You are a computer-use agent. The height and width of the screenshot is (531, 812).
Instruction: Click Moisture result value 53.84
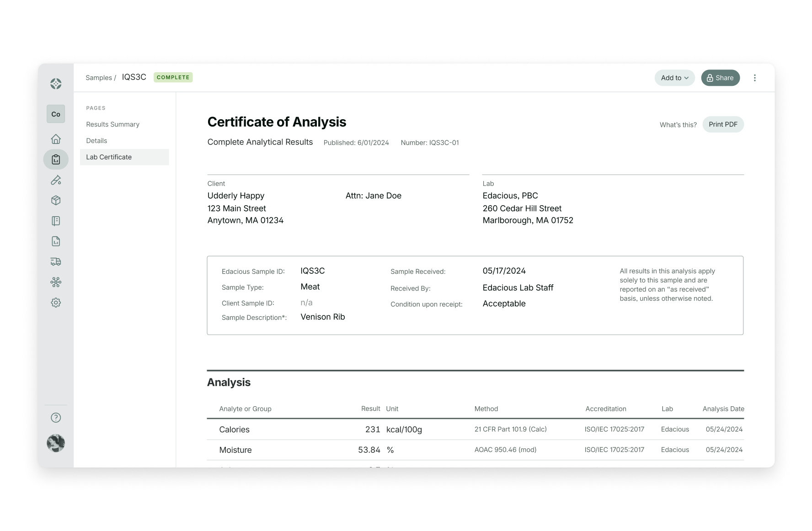(369, 450)
